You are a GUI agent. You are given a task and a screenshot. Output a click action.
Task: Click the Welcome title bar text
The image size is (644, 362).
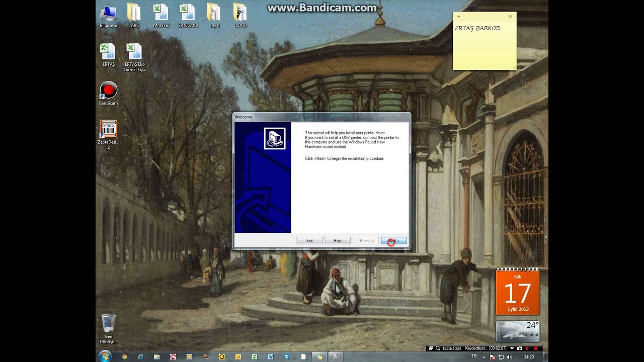click(x=244, y=117)
